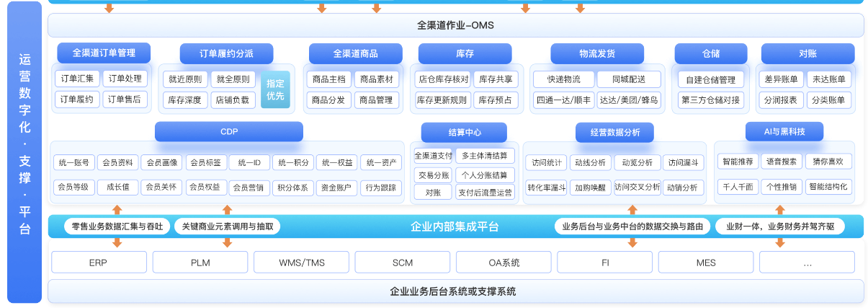Select 四通一达/顺丰 logistics option
The width and height of the screenshot is (868, 308).
pyautogui.click(x=563, y=100)
